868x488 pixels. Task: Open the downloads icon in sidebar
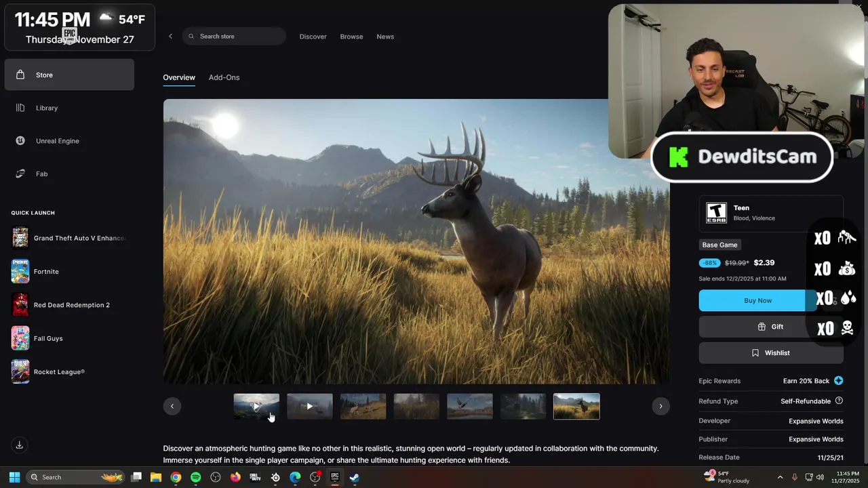20,445
